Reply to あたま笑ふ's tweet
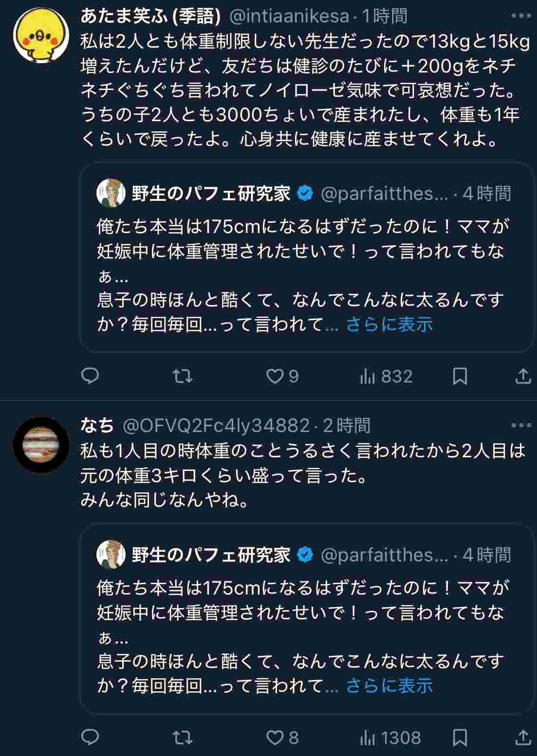 (x=90, y=376)
